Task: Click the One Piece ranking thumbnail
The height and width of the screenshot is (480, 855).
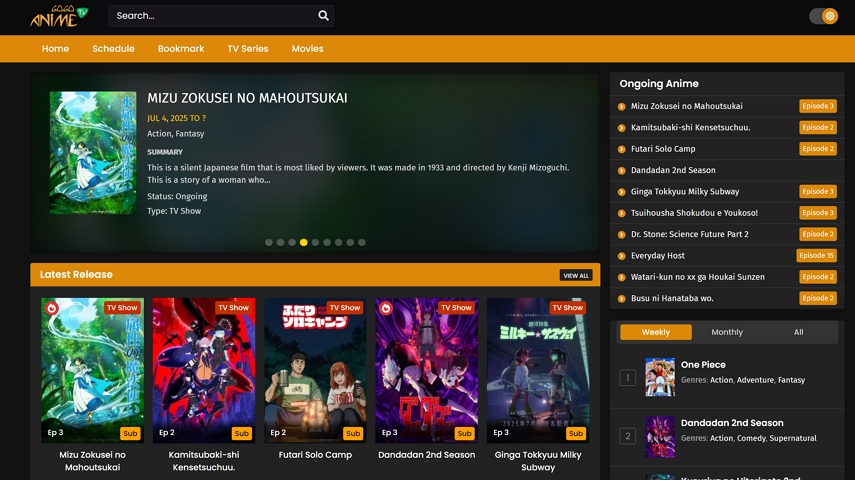Action: 660,377
